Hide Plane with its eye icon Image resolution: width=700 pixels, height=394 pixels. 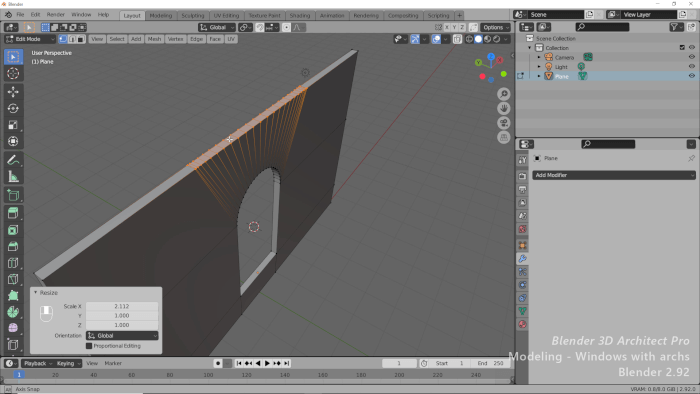(x=692, y=76)
